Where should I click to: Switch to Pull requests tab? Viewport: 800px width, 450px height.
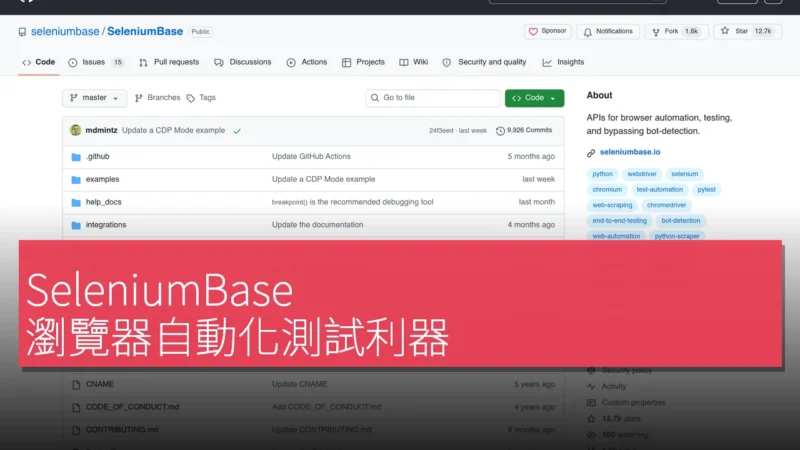point(169,62)
